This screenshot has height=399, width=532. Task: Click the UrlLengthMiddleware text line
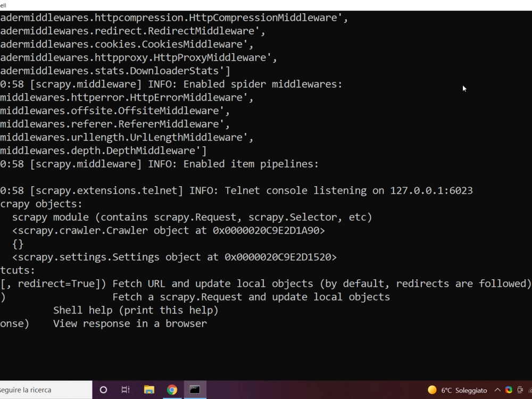(x=127, y=137)
